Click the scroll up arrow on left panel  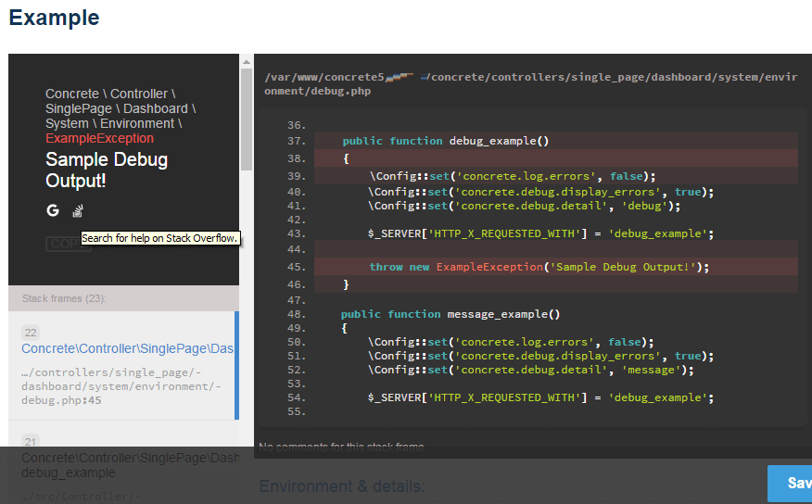(x=246, y=62)
